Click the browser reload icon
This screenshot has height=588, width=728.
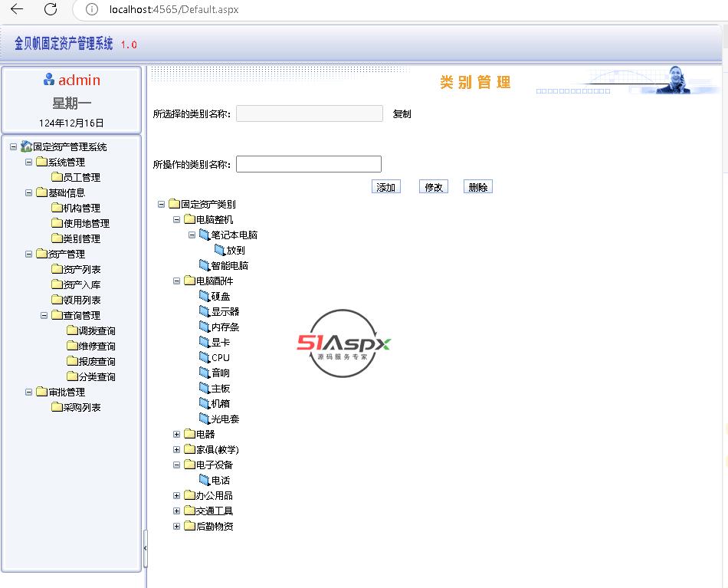pos(51,9)
